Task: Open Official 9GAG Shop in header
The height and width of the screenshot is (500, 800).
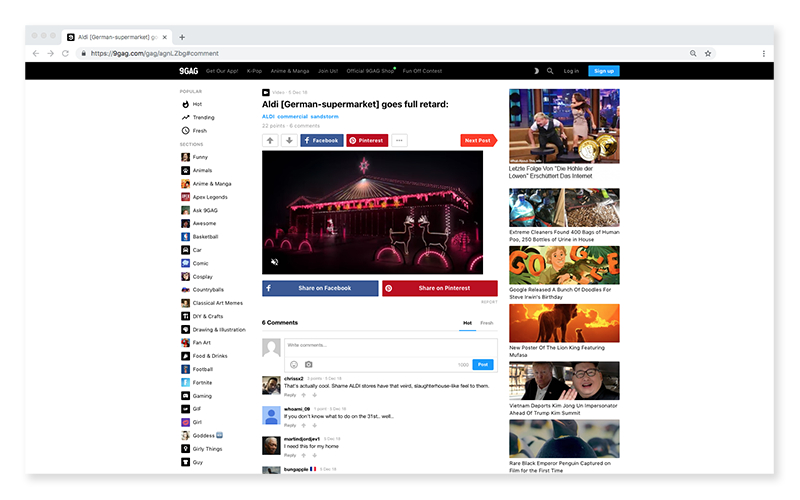Action: (x=370, y=71)
